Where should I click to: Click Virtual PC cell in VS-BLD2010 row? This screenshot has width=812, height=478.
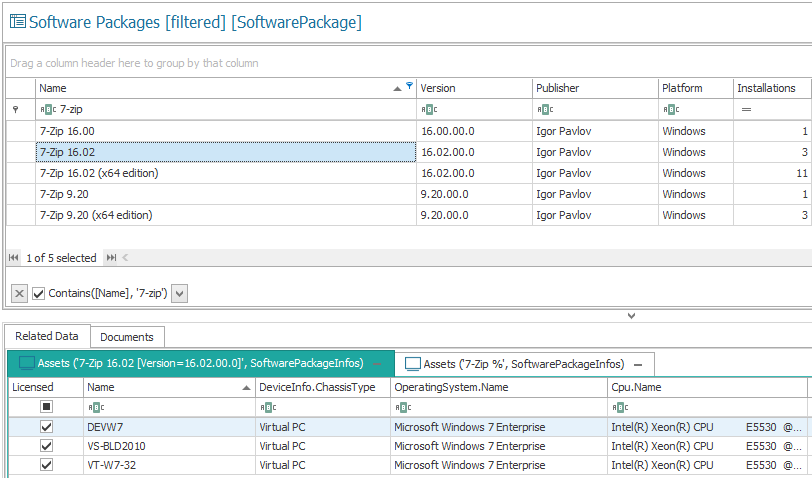point(323,446)
